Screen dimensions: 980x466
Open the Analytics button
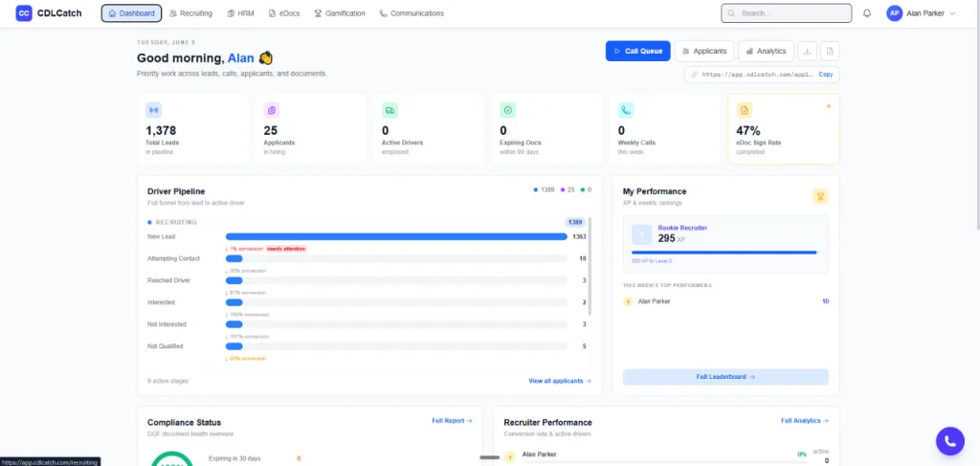click(x=767, y=52)
